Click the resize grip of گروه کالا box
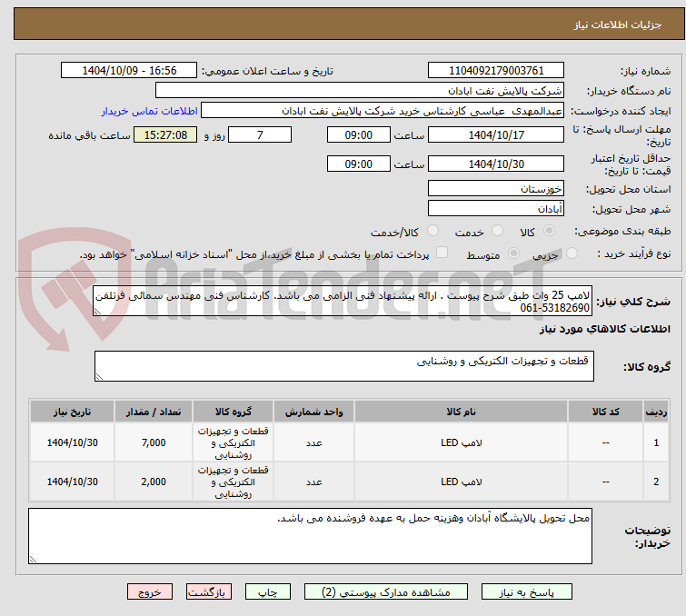Image resolution: width=686 pixels, height=616 pixels. [x=99, y=377]
